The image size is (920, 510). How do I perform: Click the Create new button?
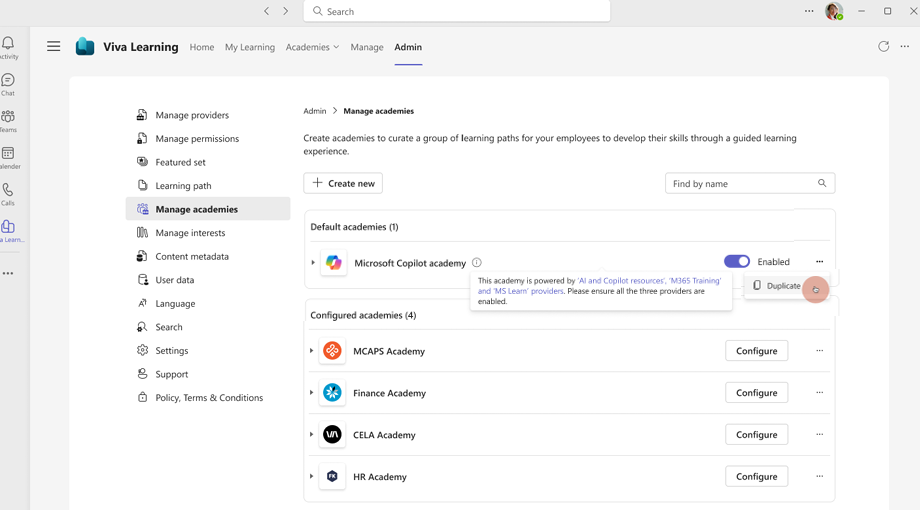(x=343, y=184)
